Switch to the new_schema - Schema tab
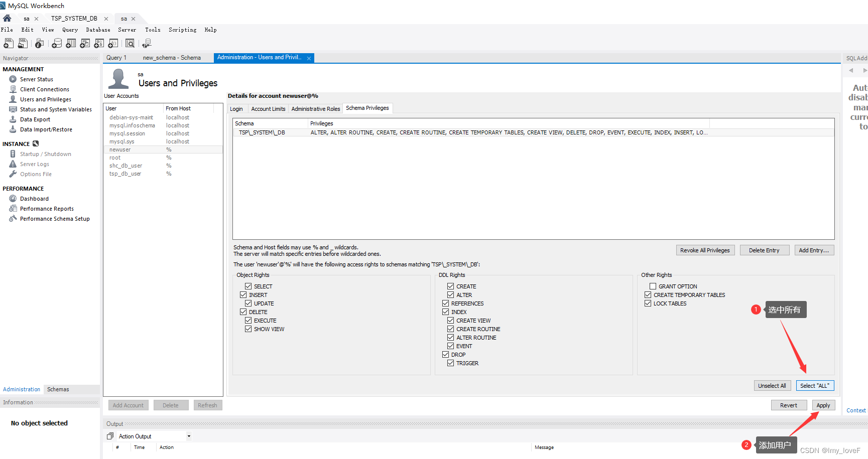This screenshot has width=868, height=459. pos(172,58)
